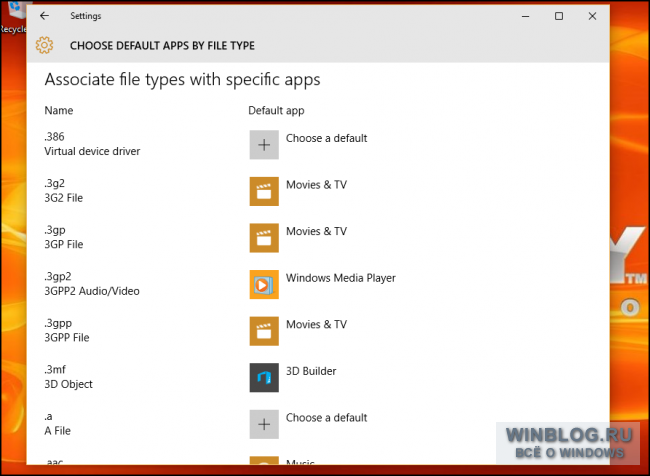This screenshot has height=476, width=650.
Task: Click the Settings gear icon in header
Action: (44, 45)
